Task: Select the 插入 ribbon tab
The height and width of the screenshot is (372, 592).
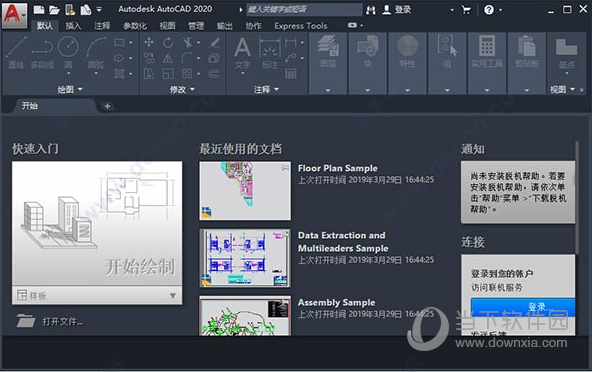Action: (x=73, y=26)
